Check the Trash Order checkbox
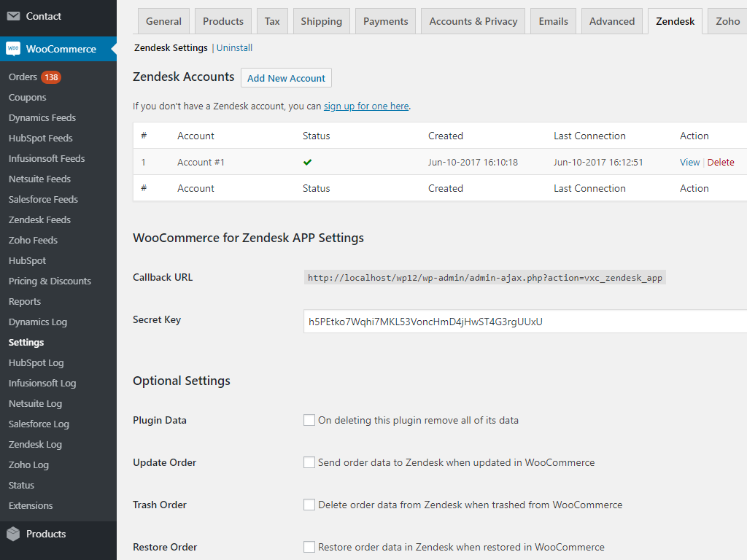 [x=309, y=505]
